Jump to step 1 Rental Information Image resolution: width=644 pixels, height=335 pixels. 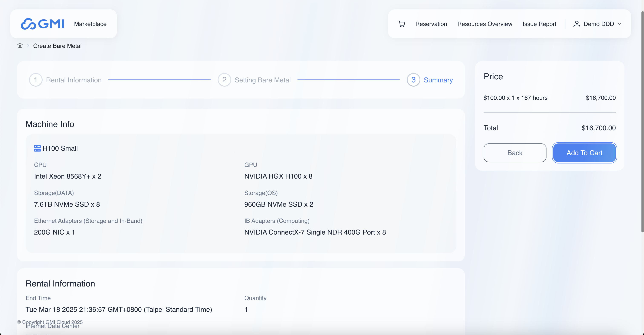[x=66, y=80]
